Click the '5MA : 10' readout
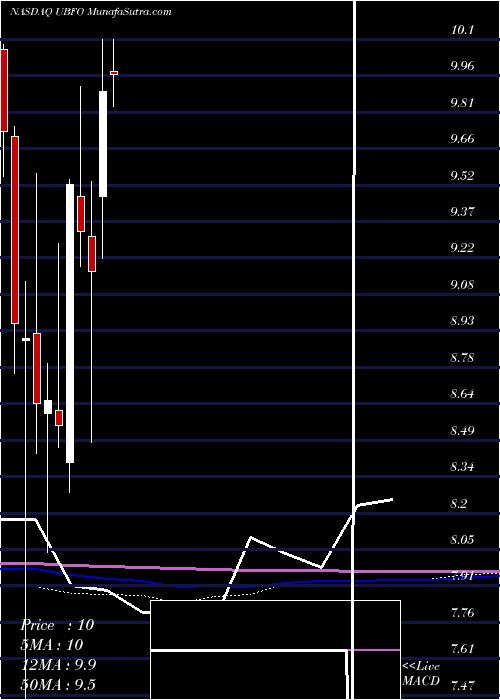Screen dimensions: 500x700 (52, 645)
